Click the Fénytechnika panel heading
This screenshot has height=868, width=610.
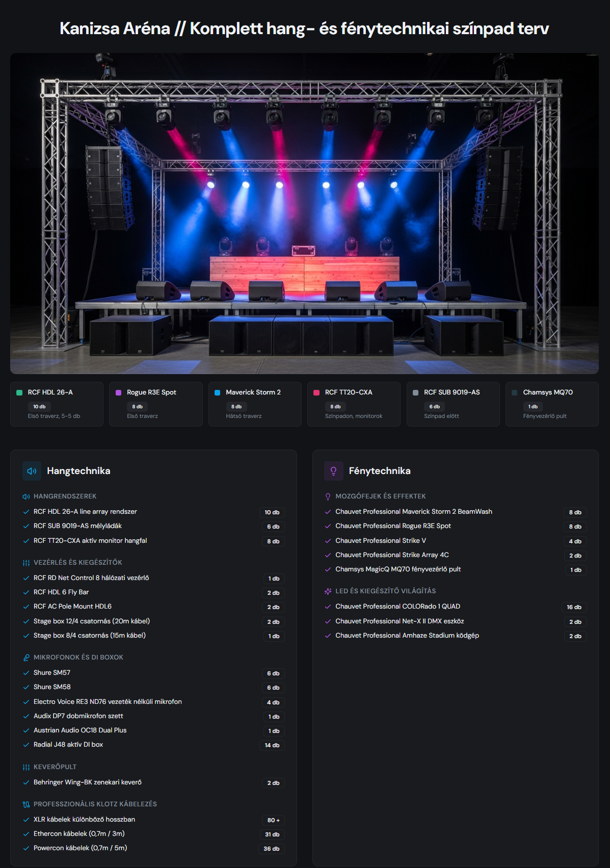pyautogui.click(x=380, y=471)
